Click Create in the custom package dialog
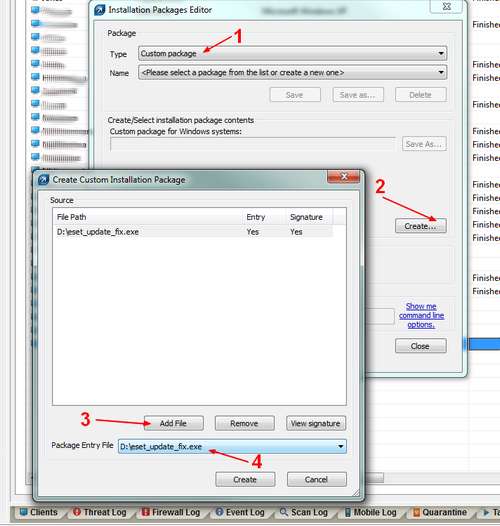This screenshot has width=500, height=526. [x=245, y=479]
